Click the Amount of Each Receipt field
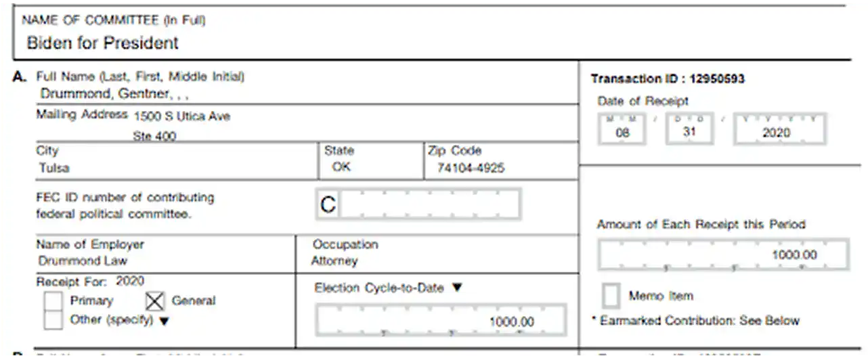The height and width of the screenshot is (356, 868). [723, 254]
